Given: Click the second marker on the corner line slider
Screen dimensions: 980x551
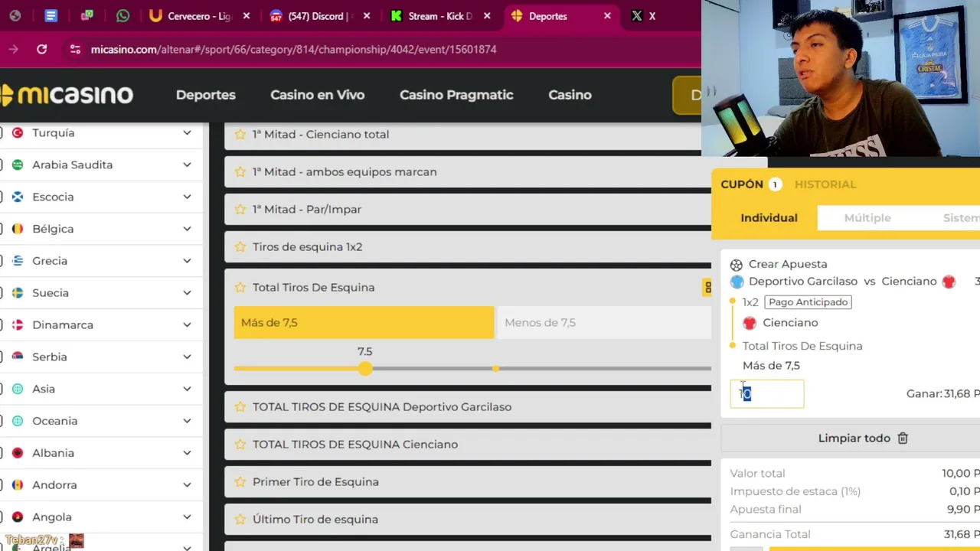Looking at the screenshot, I should [x=496, y=369].
